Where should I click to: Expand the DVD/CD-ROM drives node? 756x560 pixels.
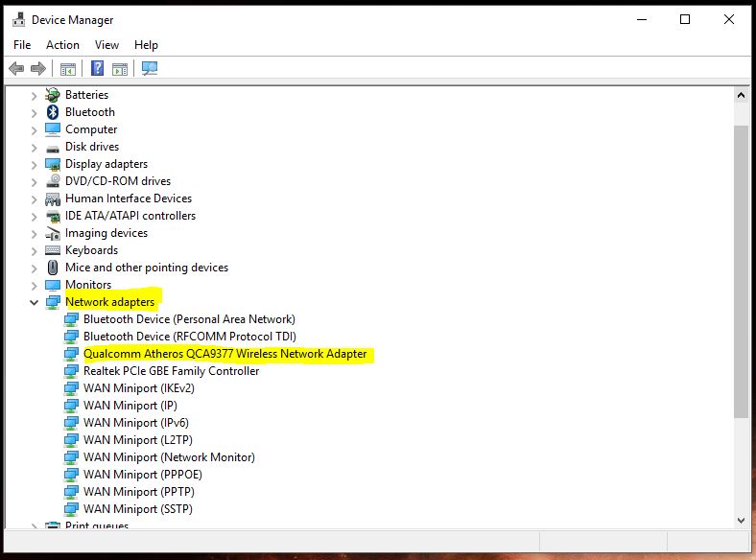[x=34, y=182]
